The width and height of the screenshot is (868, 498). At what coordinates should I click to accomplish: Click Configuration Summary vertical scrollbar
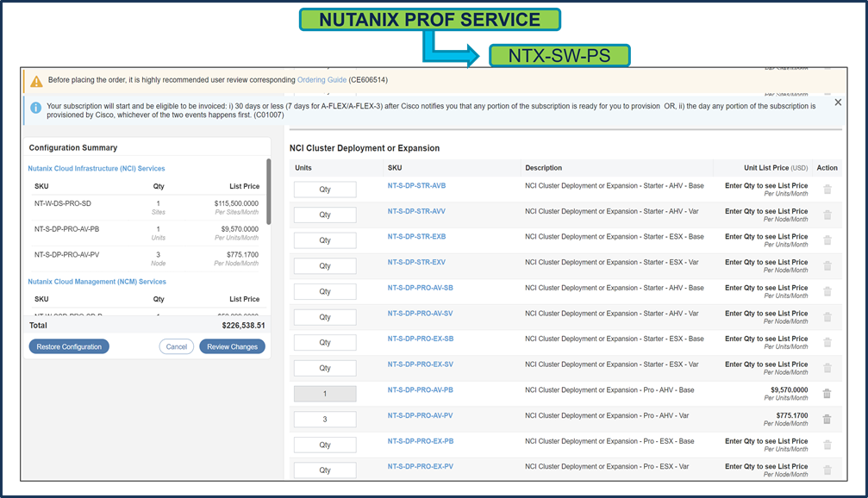268,191
